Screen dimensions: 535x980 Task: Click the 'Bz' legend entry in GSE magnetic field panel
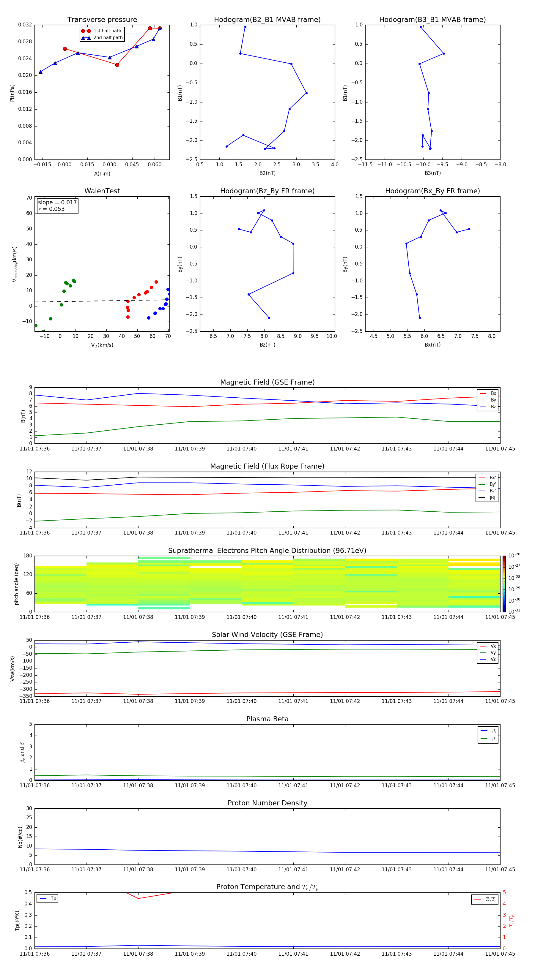tap(488, 407)
